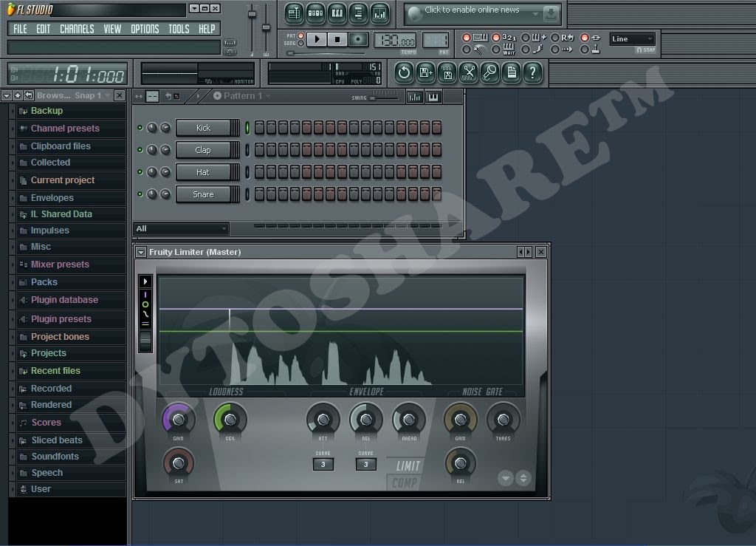Image resolution: width=756 pixels, height=546 pixels.
Task: Switch Fruity Limiter to COMP mode
Action: [405, 482]
